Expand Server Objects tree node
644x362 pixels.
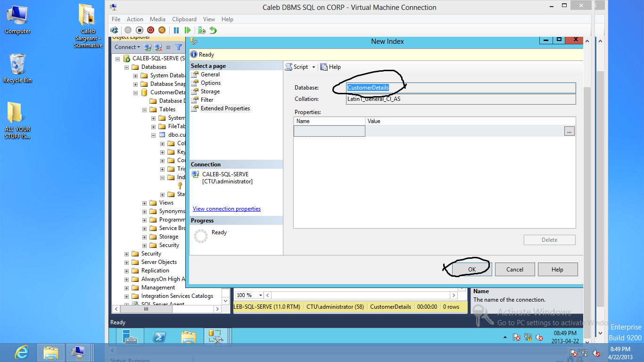point(126,262)
